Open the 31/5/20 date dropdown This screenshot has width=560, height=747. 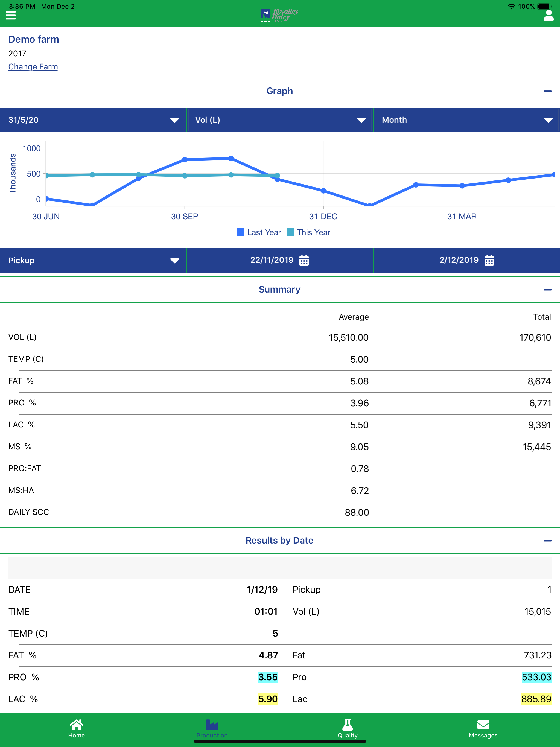[x=93, y=120]
